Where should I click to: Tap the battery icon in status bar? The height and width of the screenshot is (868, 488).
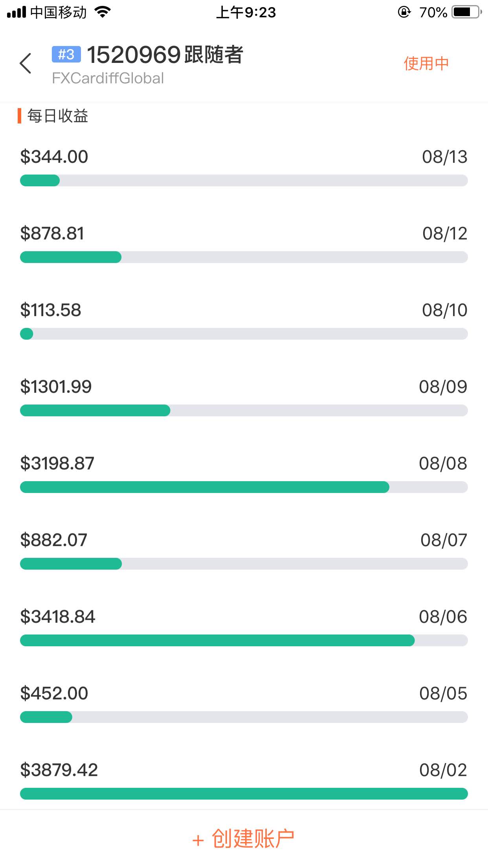[467, 12]
